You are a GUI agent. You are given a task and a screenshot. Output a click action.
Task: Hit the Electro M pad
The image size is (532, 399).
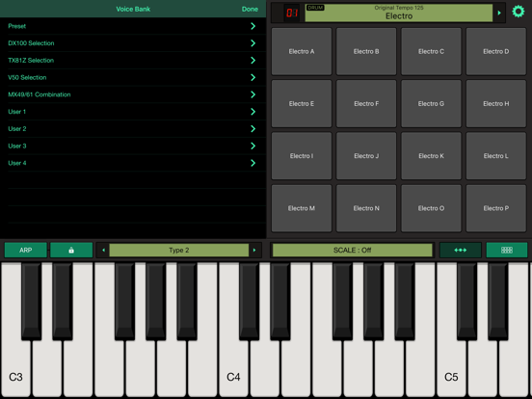(x=302, y=208)
